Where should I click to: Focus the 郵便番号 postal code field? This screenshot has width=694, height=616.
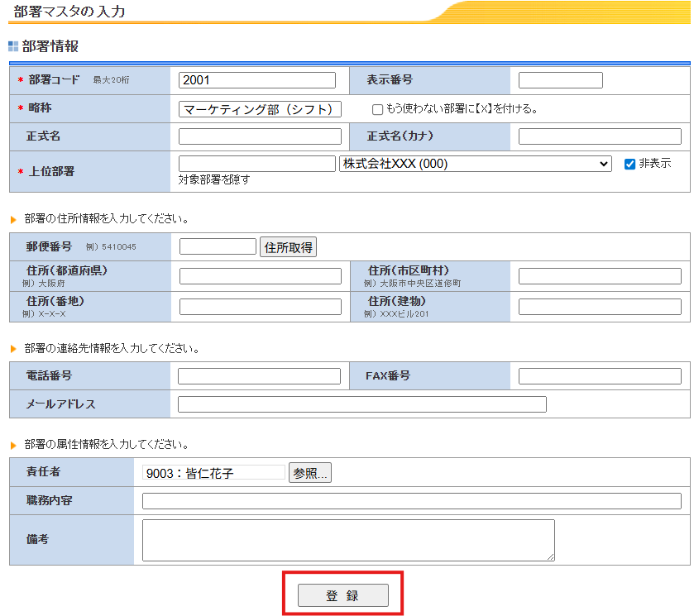(x=218, y=246)
